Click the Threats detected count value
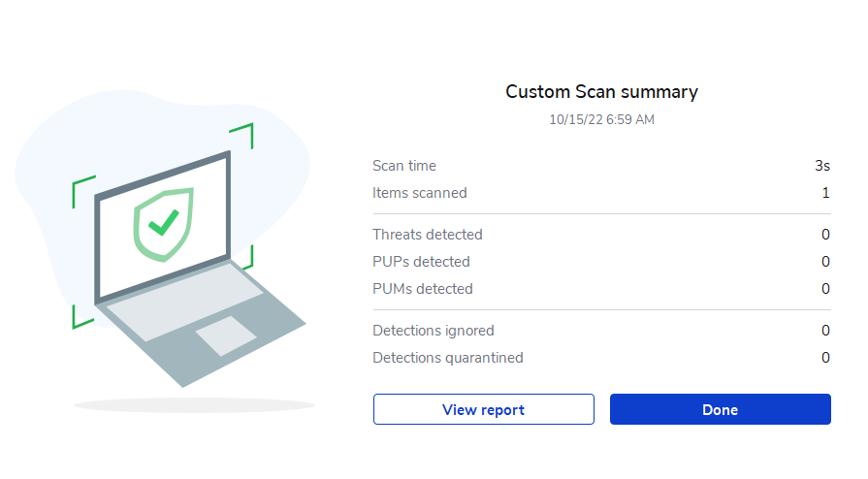The height and width of the screenshot is (479, 868). [825, 235]
